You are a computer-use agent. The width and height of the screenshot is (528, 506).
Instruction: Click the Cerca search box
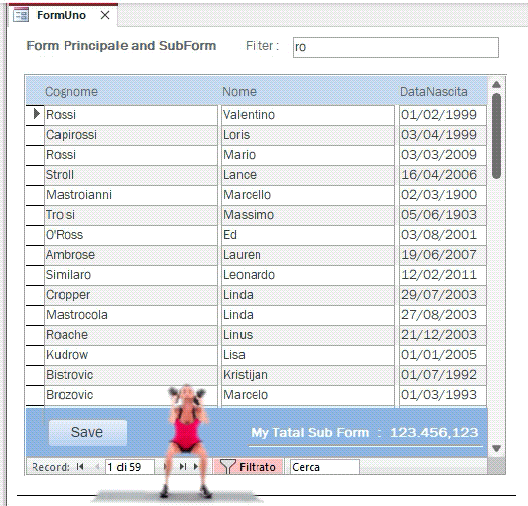click(324, 467)
